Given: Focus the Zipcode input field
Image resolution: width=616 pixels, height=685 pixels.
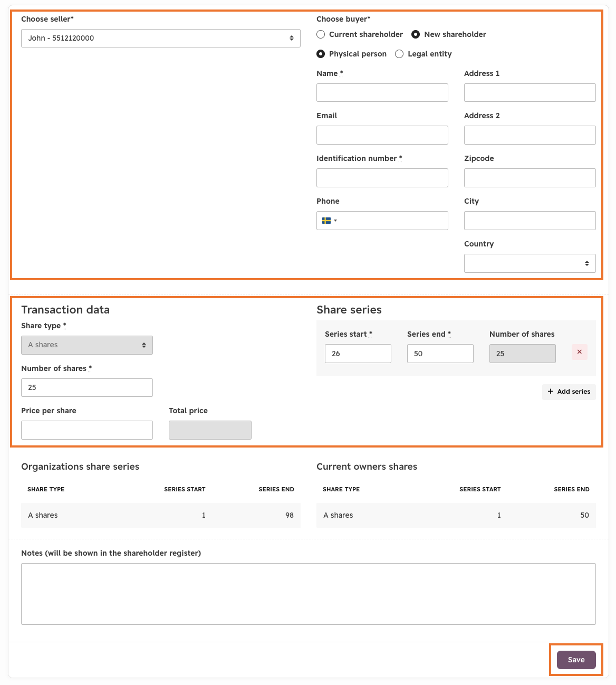Looking at the screenshot, I should [530, 178].
